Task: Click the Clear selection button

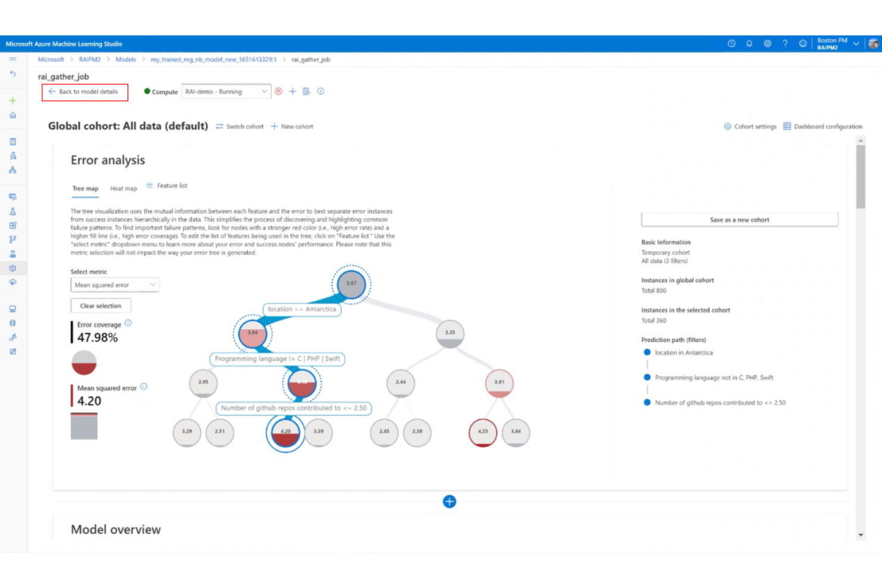Action: (101, 306)
